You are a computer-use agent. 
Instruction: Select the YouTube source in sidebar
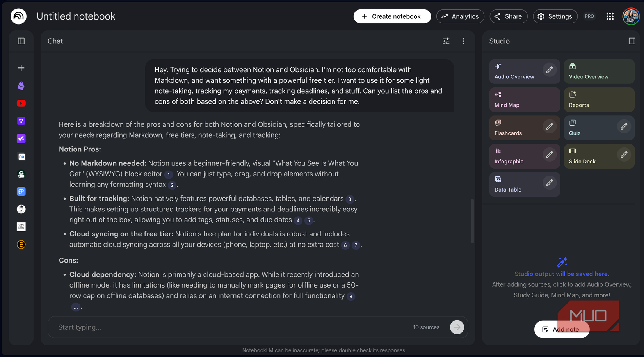(x=21, y=103)
